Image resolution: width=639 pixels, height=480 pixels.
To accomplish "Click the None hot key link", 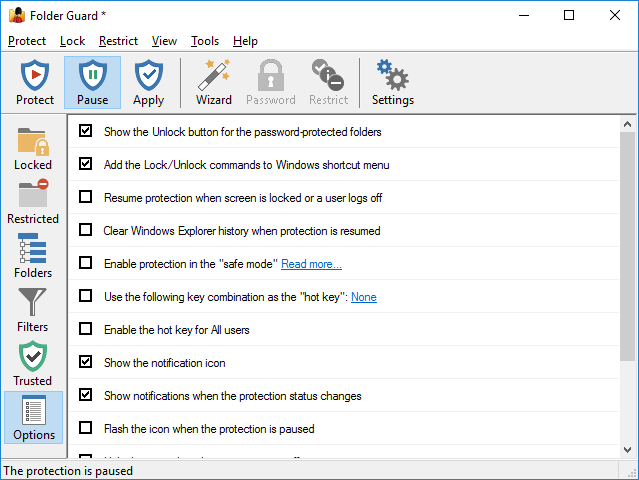I will (x=364, y=297).
